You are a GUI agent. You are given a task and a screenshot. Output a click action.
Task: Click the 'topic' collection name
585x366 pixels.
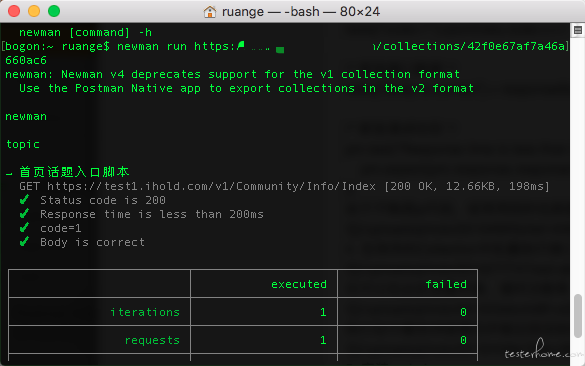click(23, 144)
